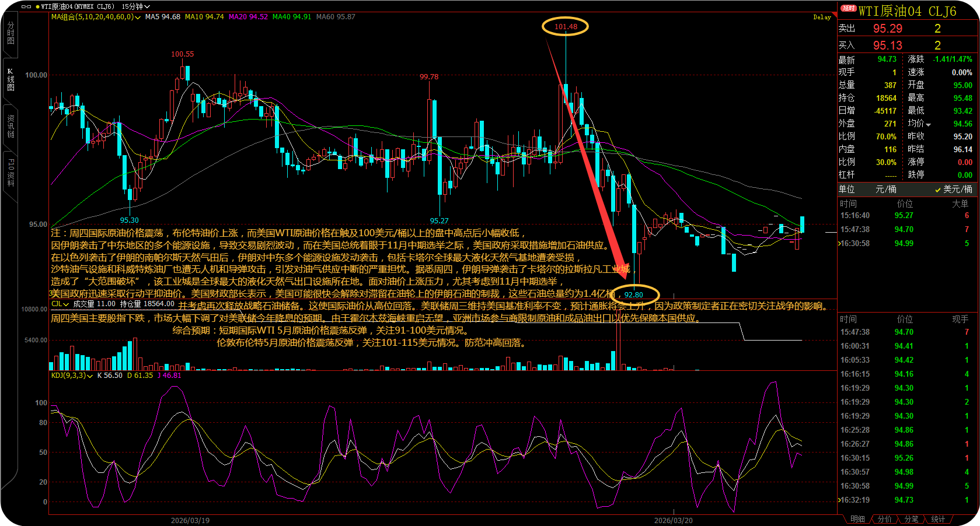The height and width of the screenshot is (526, 980).
Task: Expand the MA组合 indicator dropdown
Action: point(138,17)
